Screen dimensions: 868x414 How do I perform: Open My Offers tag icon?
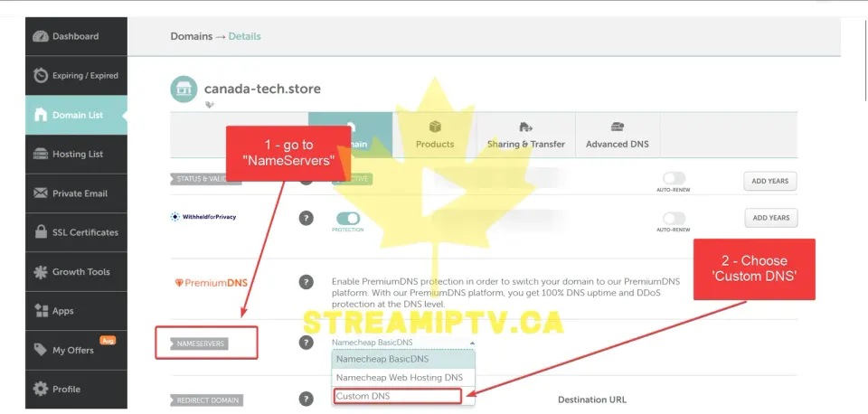41,350
